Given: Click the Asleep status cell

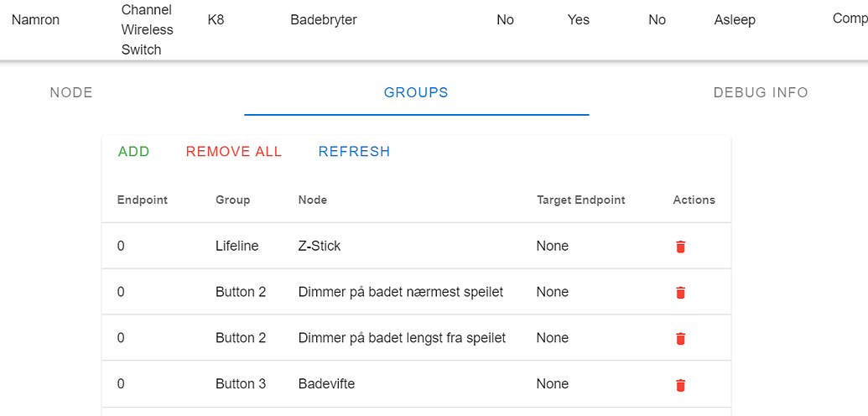Looking at the screenshot, I should tap(735, 20).
